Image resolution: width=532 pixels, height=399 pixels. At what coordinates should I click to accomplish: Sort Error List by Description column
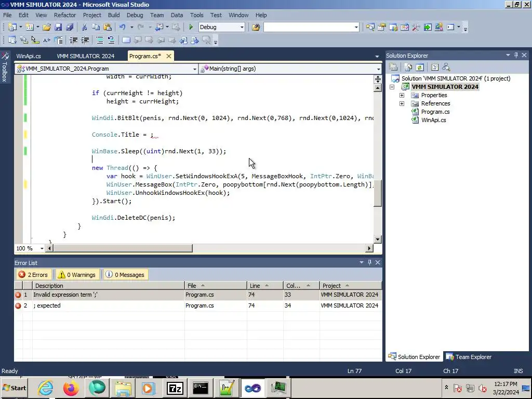(x=108, y=286)
